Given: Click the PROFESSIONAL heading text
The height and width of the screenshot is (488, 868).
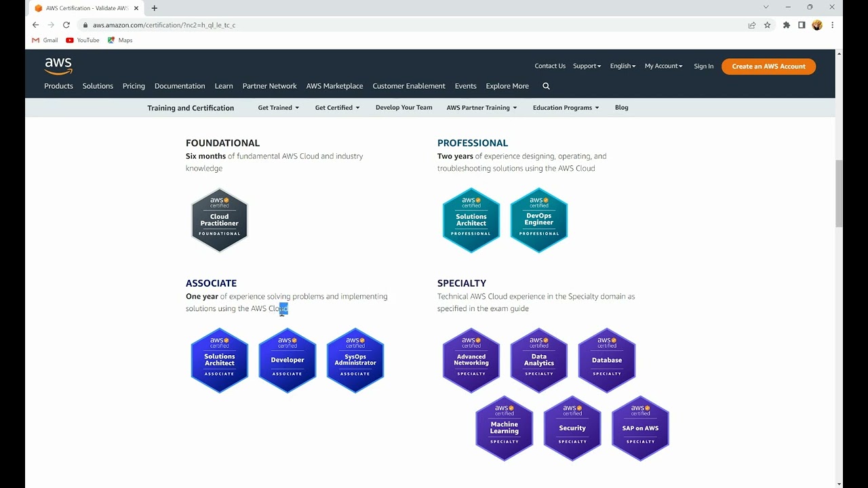Looking at the screenshot, I should click(473, 143).
